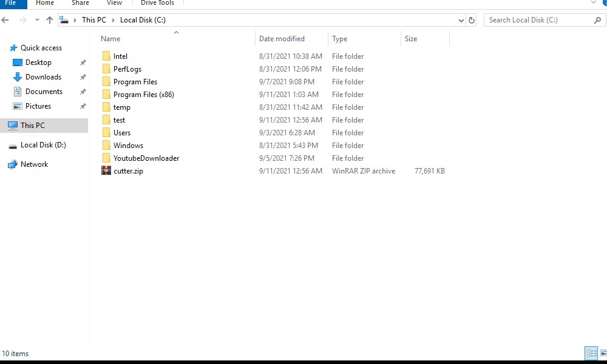Screen dimensions: 607x364
Task: Switch to Details view in status bar
Action: point(591,353)
